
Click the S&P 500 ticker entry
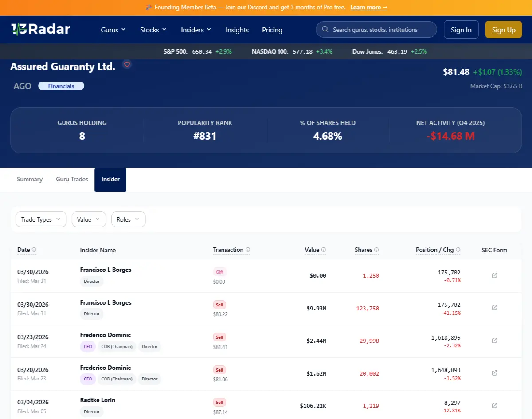click(x=198, y=51)
